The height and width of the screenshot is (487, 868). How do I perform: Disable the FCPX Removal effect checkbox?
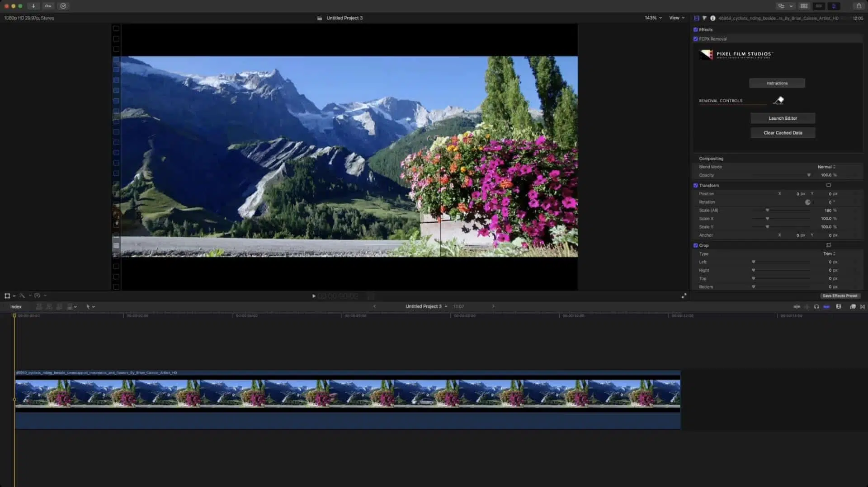click(x=696, y=39)
